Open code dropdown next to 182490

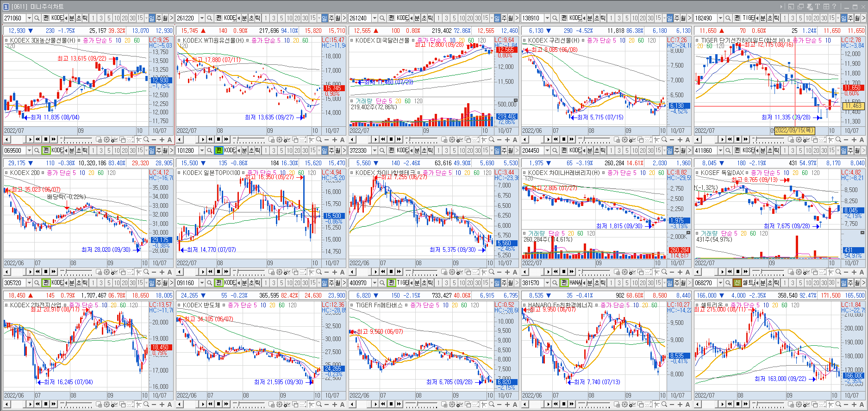720,18
